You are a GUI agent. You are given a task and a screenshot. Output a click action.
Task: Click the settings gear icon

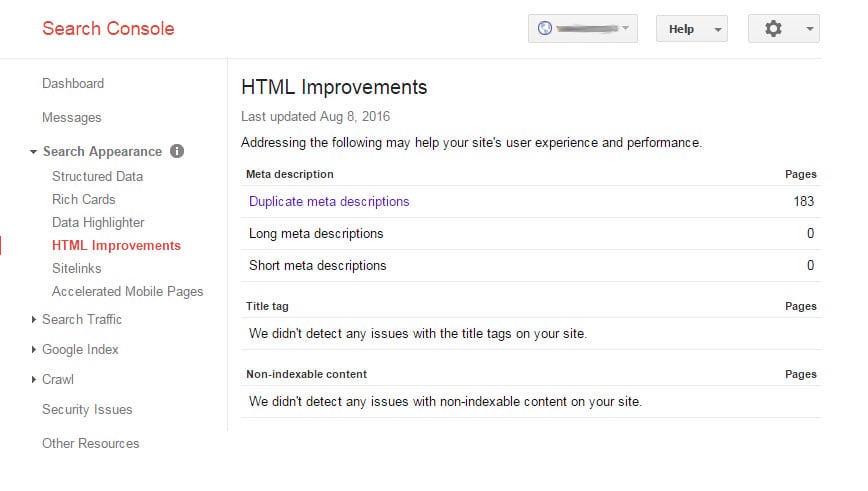773,28
